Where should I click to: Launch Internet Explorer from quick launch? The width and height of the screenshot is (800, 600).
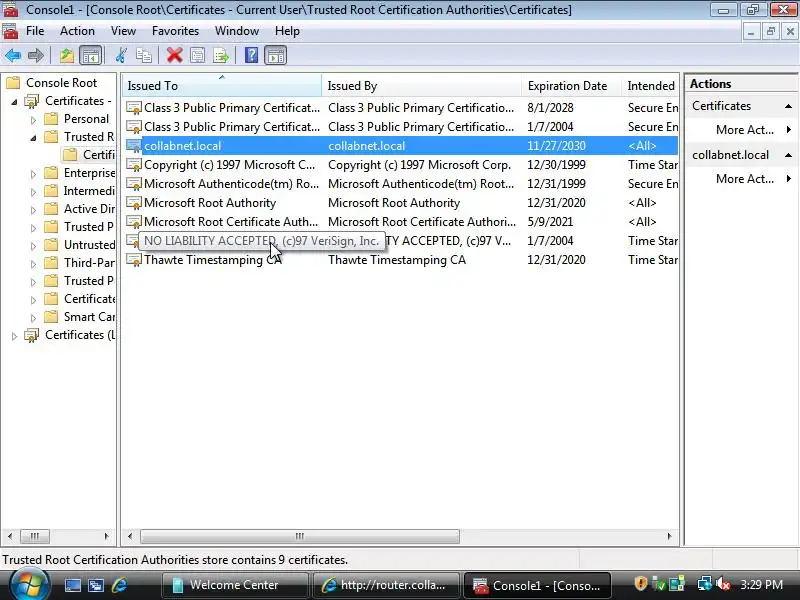tap(119, 585)
